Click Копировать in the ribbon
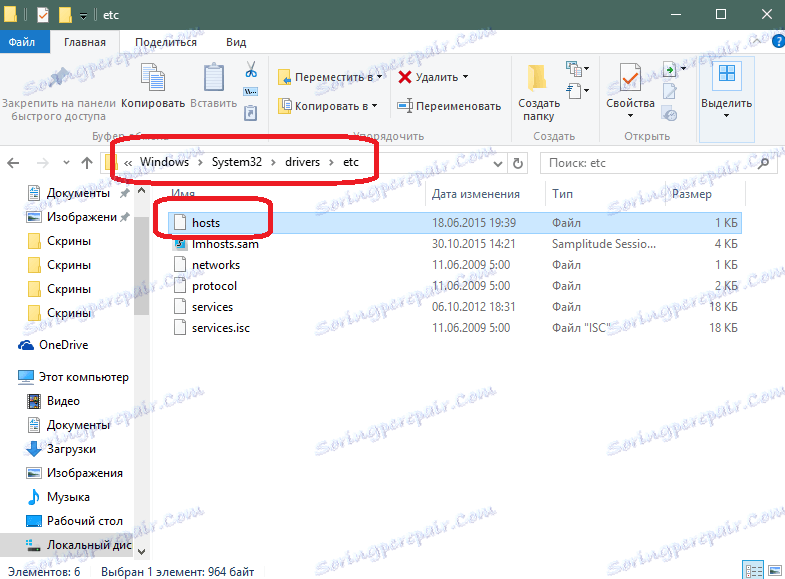785x579 pixels. pos(153,86)
